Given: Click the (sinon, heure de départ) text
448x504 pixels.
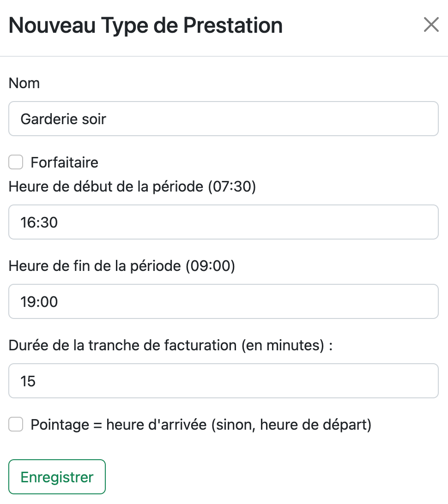Looking at the screenshot, I should (x=291, y=425).
